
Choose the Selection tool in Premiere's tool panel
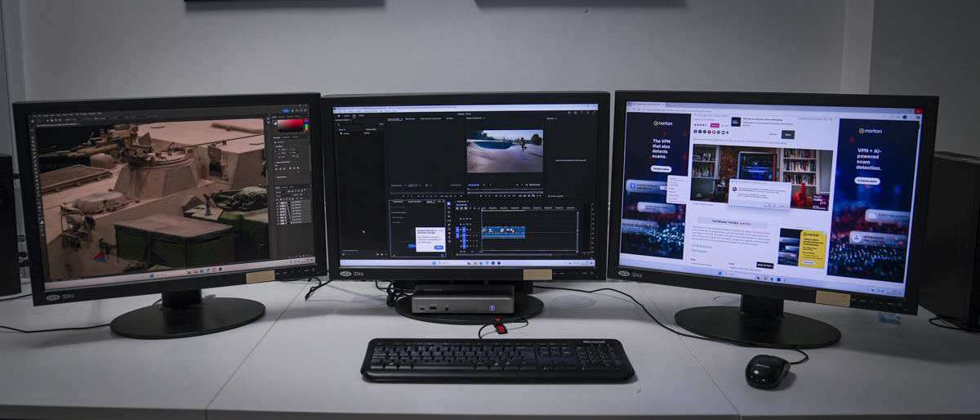(449, 203)
